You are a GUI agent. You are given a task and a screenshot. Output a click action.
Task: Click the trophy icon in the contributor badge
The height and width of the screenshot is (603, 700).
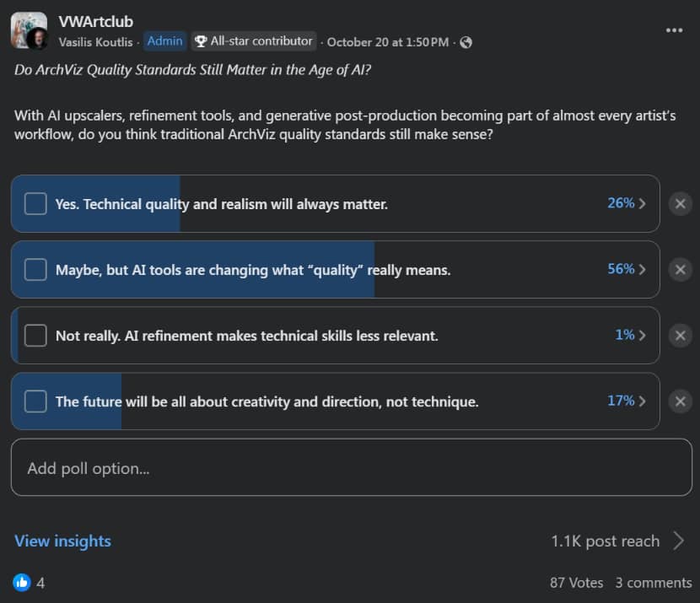pos(199,40)
